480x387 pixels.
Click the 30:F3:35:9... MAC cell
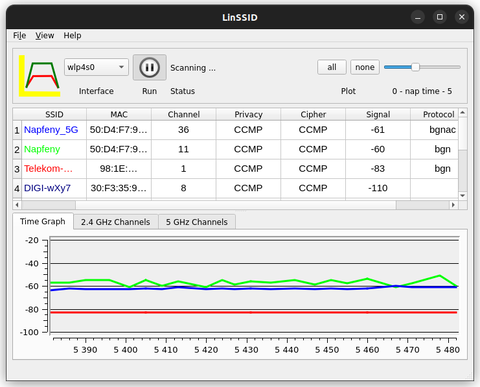(119, 188)
